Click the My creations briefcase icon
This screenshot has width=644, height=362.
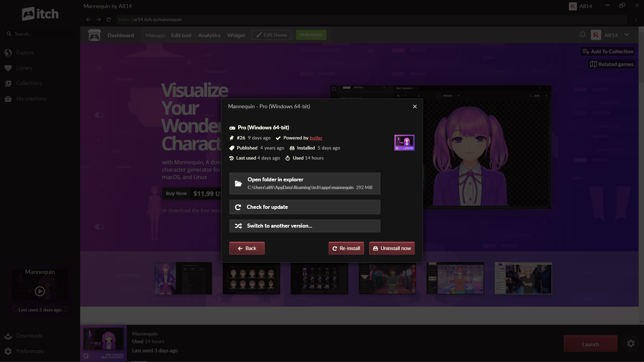[x=8, y=99]
